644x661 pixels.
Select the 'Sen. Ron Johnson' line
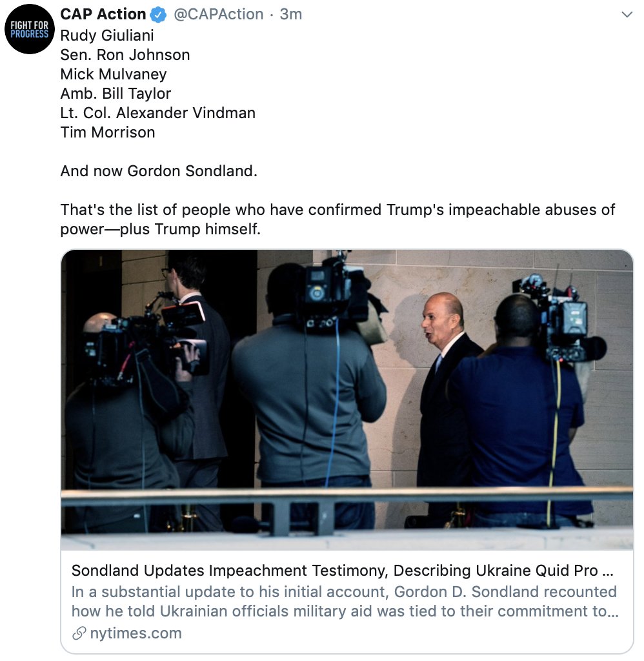[125, 55]
